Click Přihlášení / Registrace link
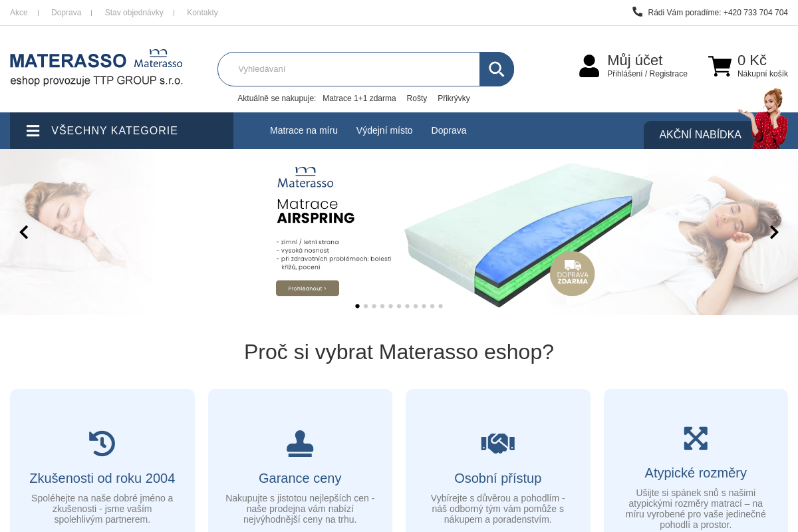 tap(647, 74)
